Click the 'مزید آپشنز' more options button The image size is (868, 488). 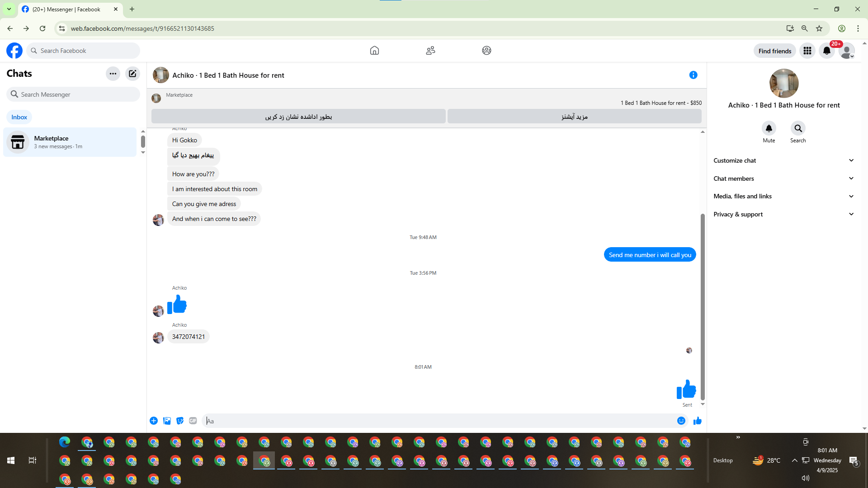575,117
